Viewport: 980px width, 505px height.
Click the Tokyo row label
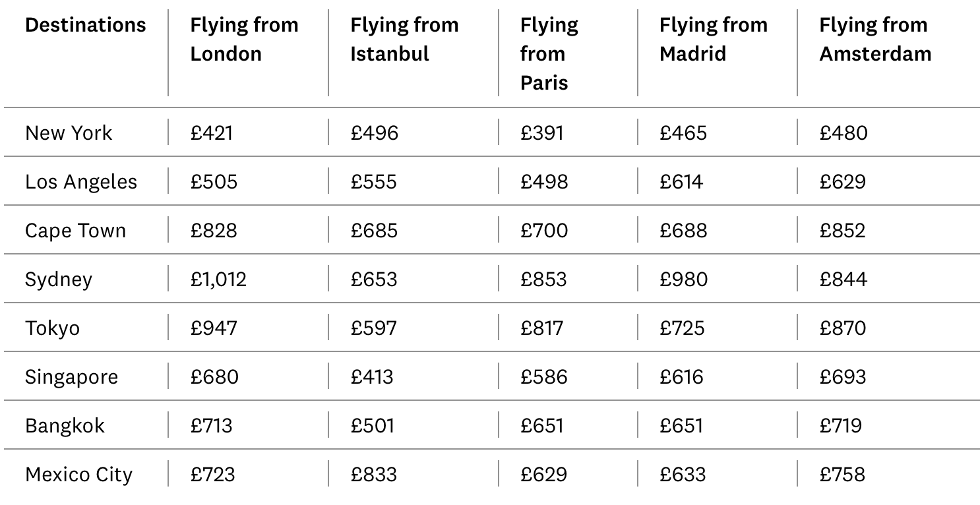[x=52, y=328]
